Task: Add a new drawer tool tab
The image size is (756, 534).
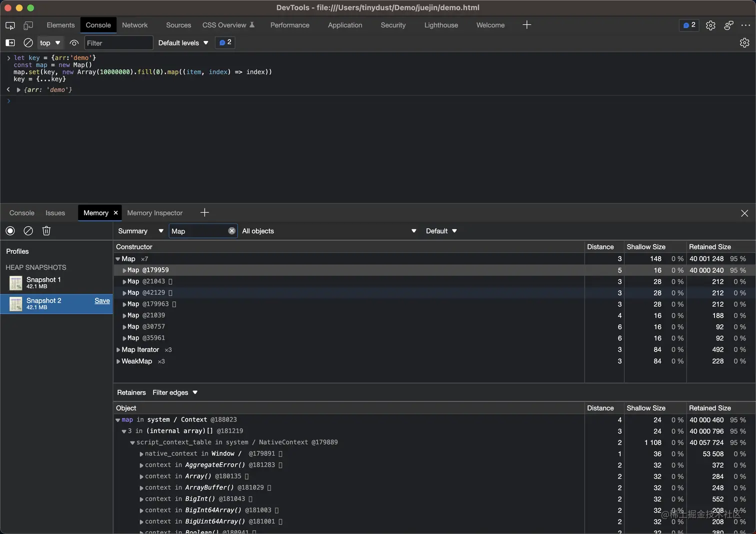Action: [204, 213]
